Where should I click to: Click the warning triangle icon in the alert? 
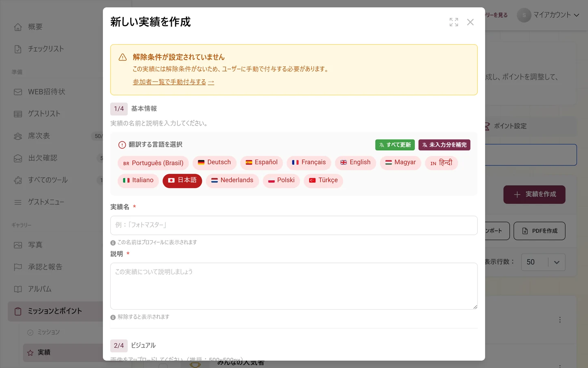click(122, 57)
